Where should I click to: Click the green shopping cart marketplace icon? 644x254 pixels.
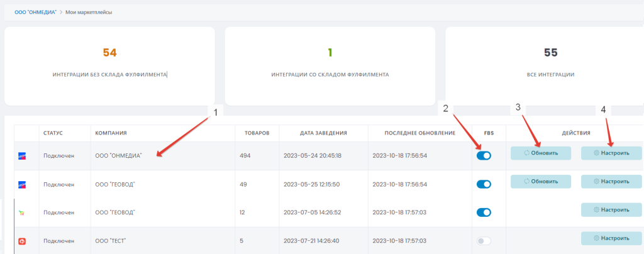coord(22,213)
